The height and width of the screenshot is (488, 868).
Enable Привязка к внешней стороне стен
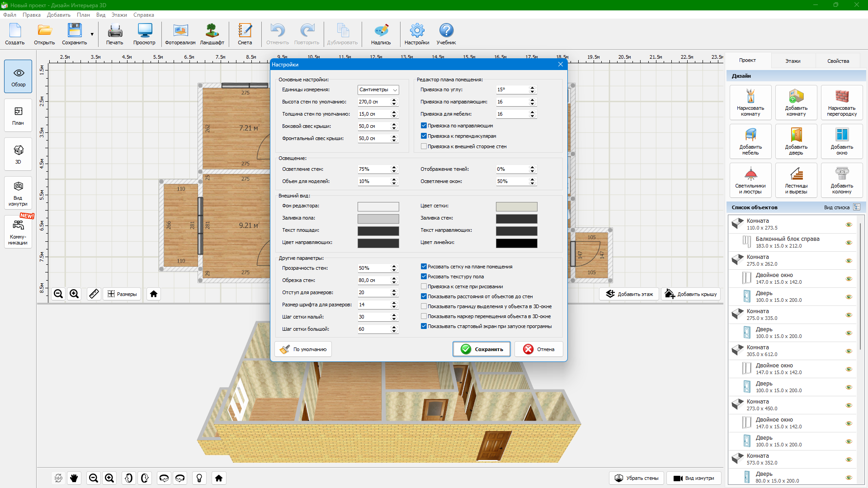point(424,146)
